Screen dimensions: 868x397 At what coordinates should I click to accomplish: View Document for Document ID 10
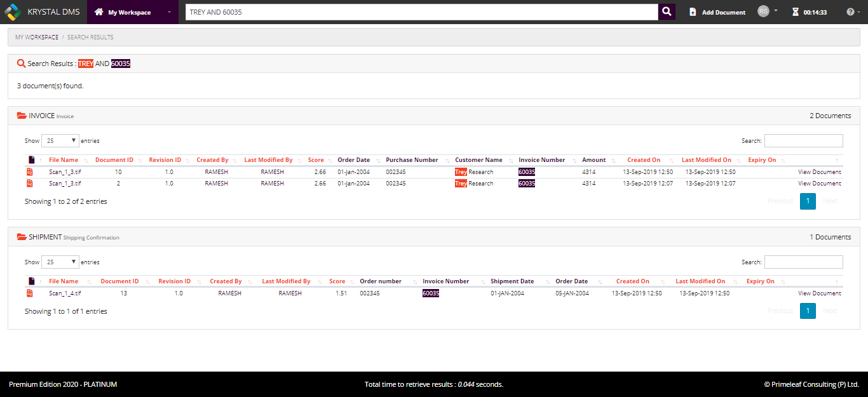pos(819,172)
